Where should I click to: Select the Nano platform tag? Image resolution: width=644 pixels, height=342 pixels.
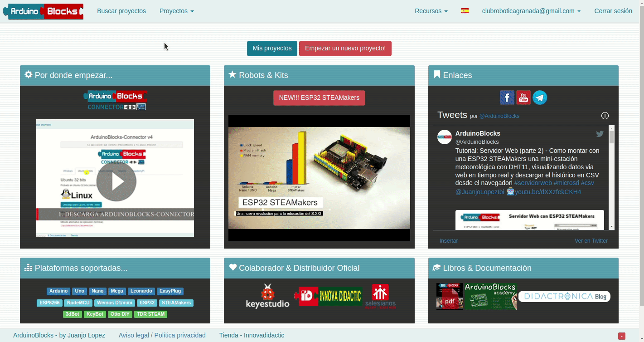97,291
